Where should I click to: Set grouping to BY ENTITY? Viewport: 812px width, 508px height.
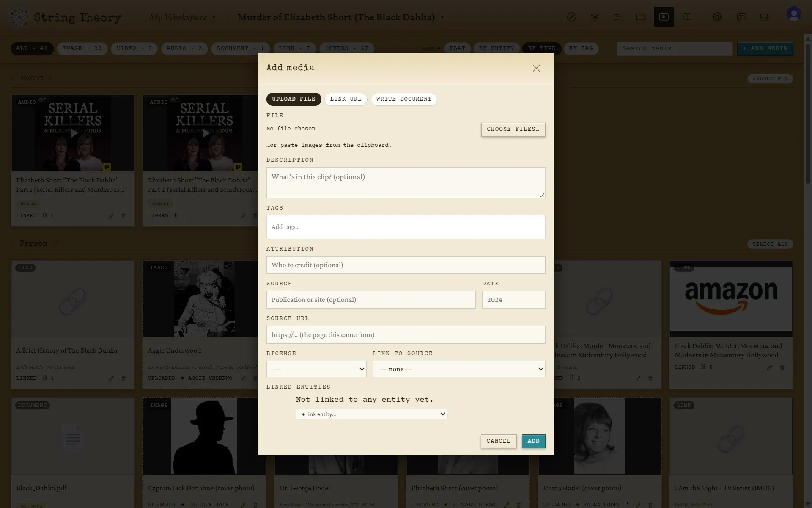click(x=497, y=49)
